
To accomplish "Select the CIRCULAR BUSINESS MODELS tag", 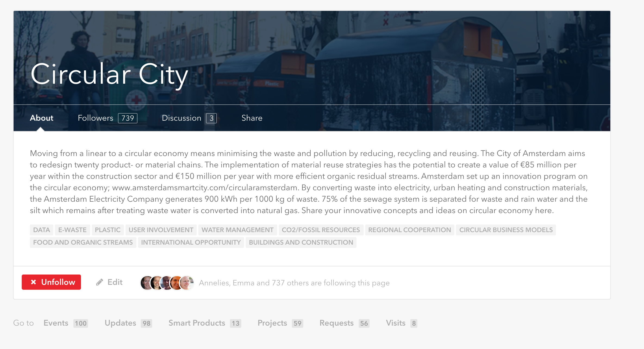I will click(x=506, y=230).
